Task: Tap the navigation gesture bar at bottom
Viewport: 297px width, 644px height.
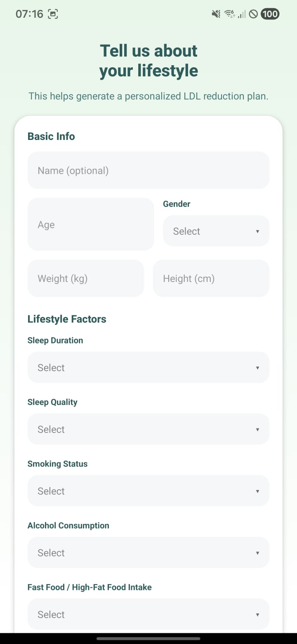Action: [148, 637]
